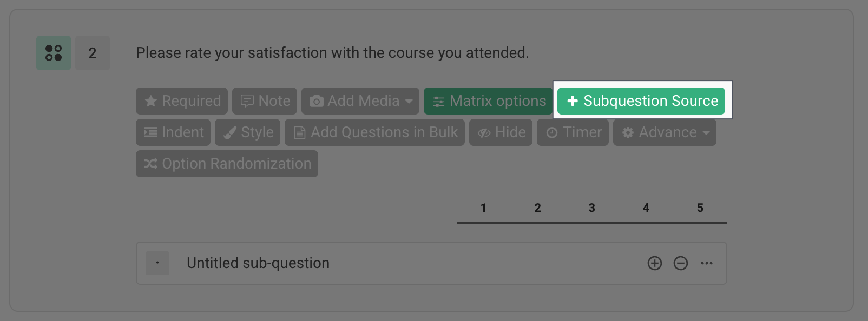
Task: Select the Untitled sub-question field
Action: (258, 263)
